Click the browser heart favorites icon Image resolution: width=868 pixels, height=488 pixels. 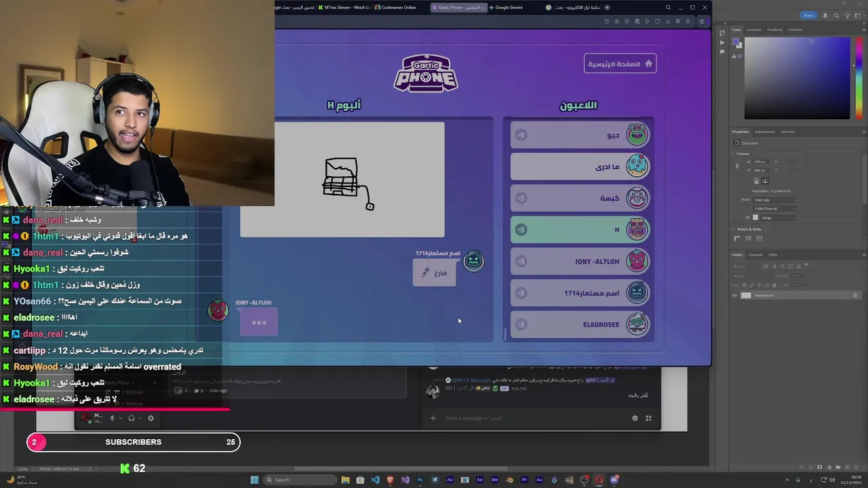point(657,22)
